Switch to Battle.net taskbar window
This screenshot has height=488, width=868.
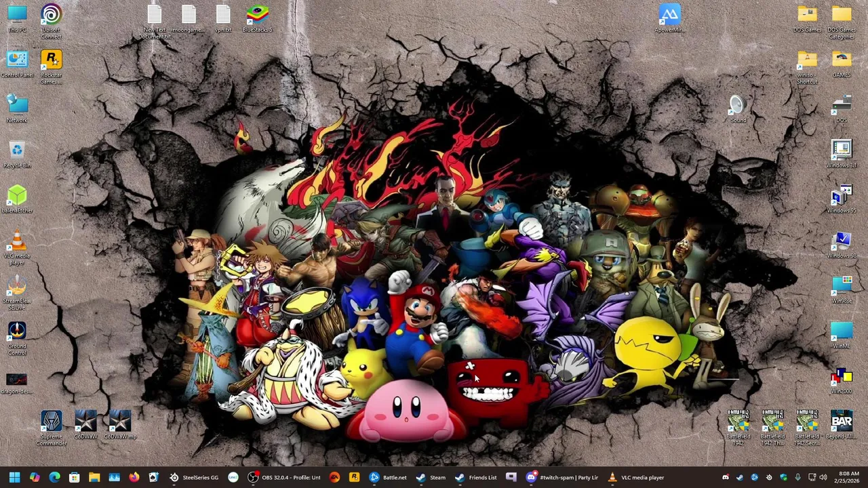[x=388, y=477]
